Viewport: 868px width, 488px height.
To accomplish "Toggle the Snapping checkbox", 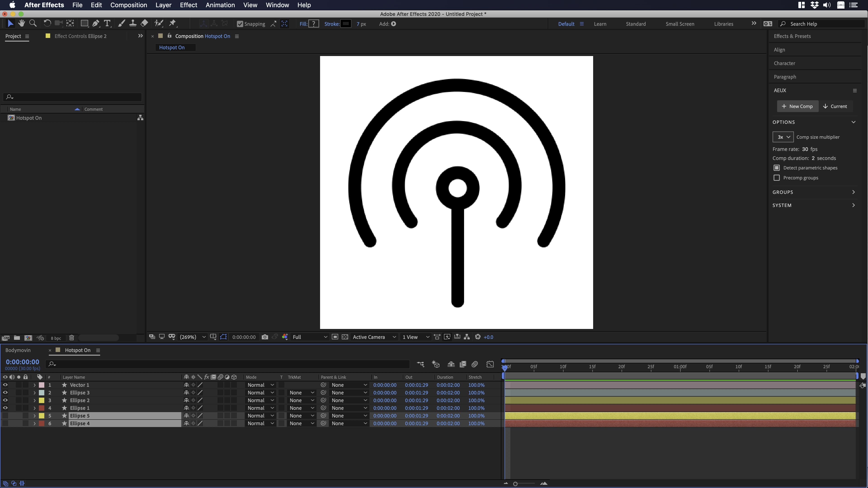I will coord(240,24).
